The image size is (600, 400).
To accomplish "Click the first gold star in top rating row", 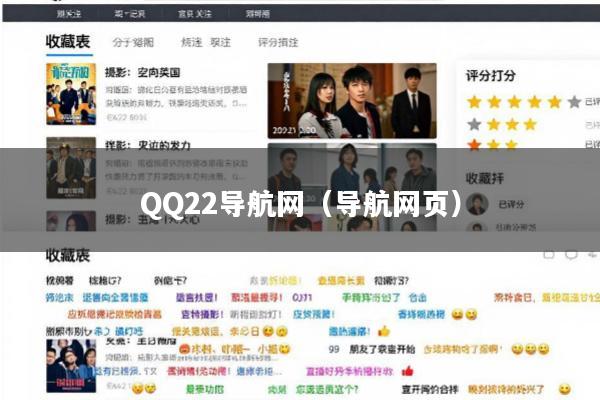I will [x=474, y=102].
